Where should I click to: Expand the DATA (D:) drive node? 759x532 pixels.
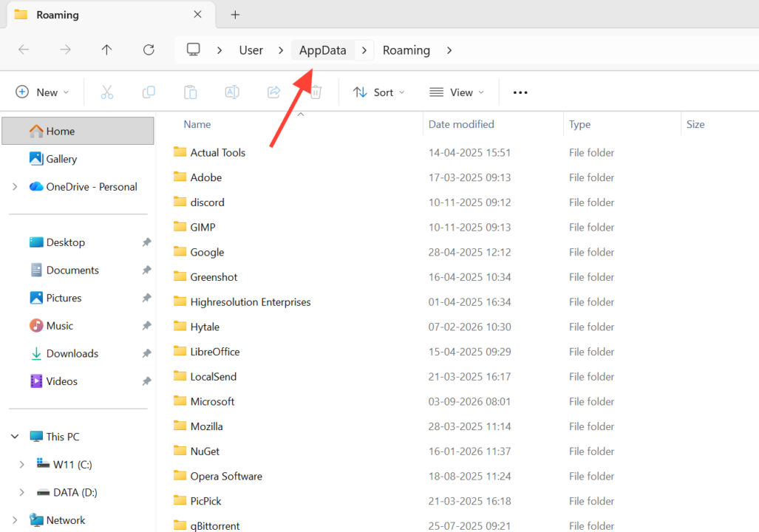pos(21,492)
